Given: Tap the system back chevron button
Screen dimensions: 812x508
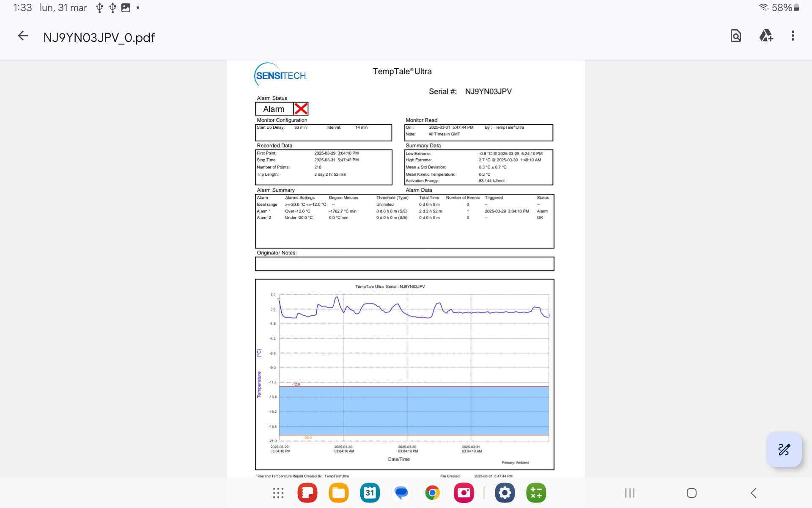Looking at the screenshot, I should coord(753,493).
